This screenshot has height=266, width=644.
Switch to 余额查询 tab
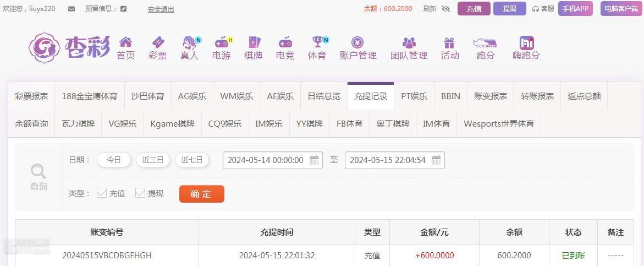point(31,124)
